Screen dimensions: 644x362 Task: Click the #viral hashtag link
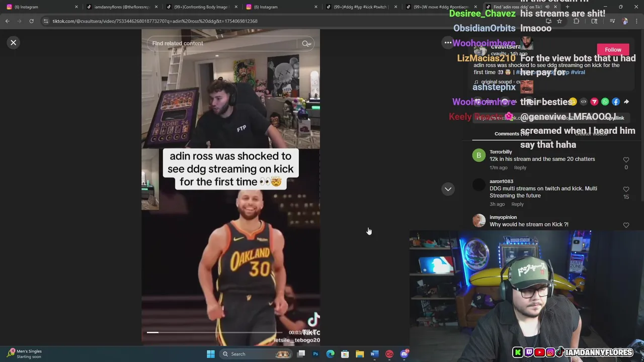[x=578, y=72]
